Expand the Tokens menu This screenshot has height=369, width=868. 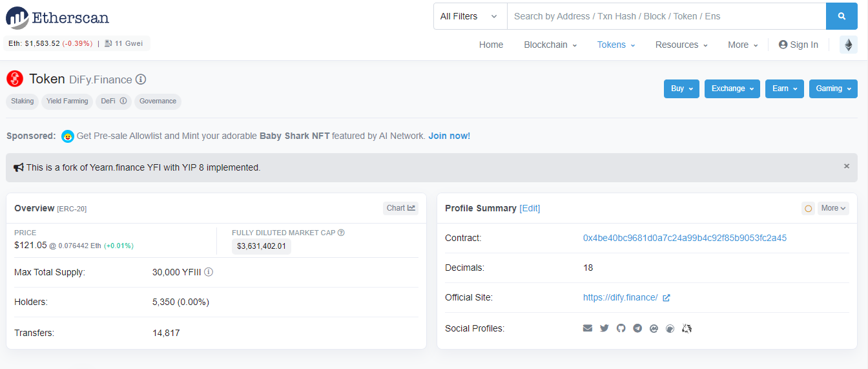(x=616, y=45)
